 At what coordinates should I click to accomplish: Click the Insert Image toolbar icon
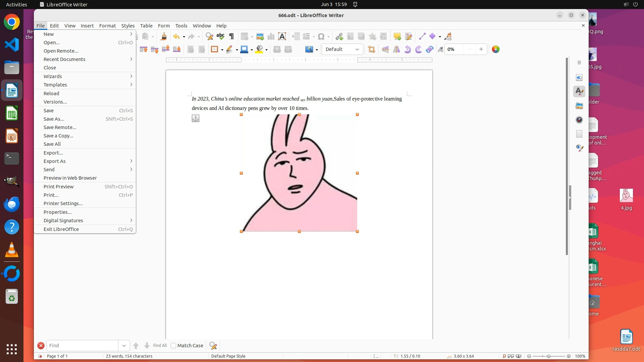click(x=260, y=37)
